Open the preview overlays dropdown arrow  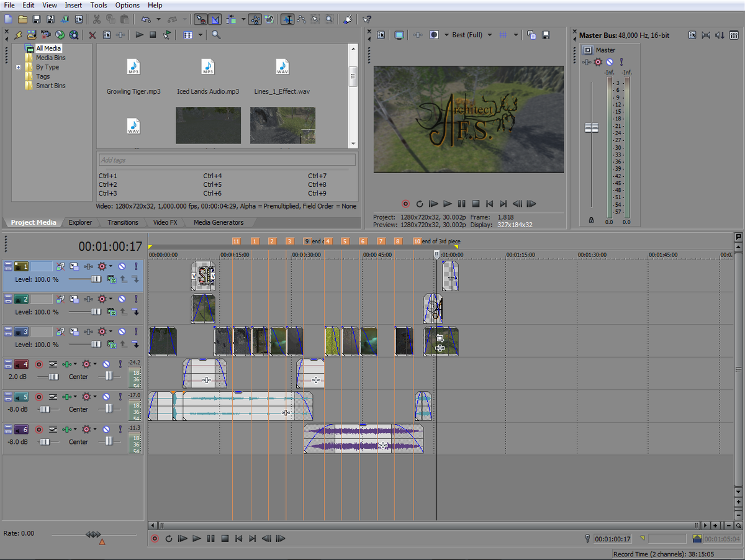pos(516,35)
